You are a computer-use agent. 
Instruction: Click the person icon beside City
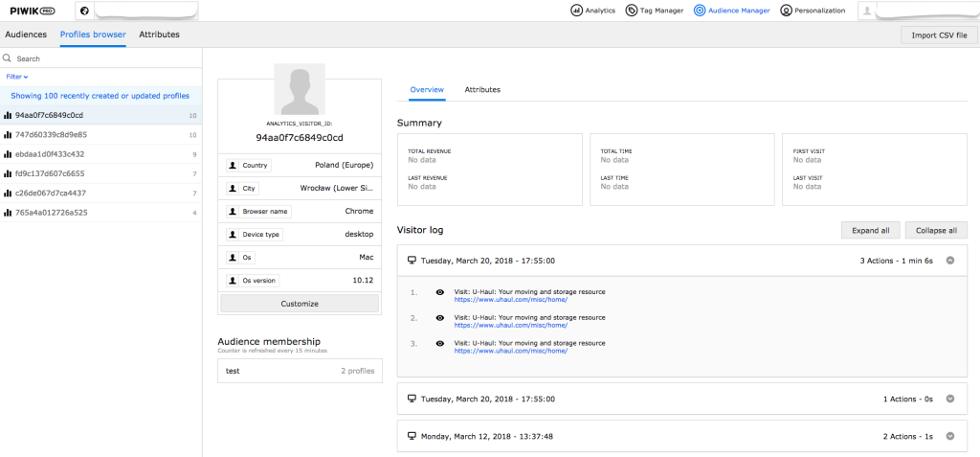coord(232,189)
